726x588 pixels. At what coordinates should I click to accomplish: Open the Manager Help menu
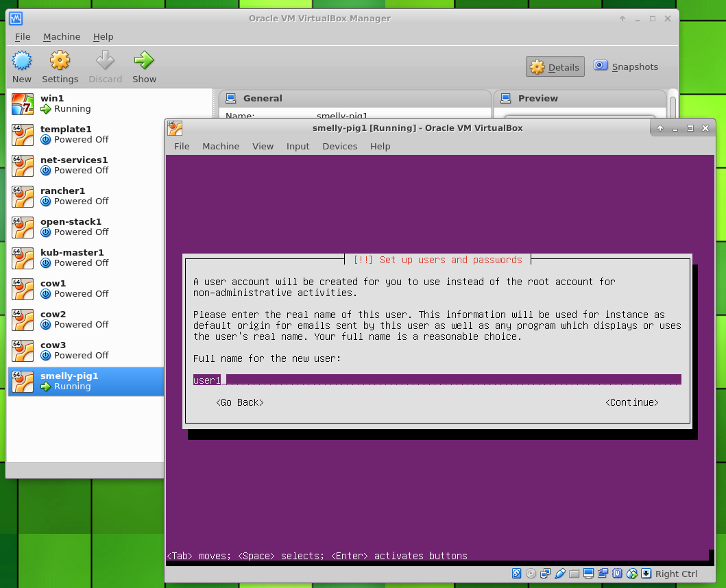coord(103,36)
